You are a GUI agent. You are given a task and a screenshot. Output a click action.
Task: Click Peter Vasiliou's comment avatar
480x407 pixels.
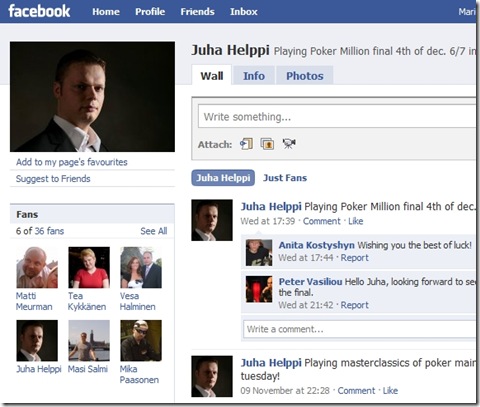[259, 289]
